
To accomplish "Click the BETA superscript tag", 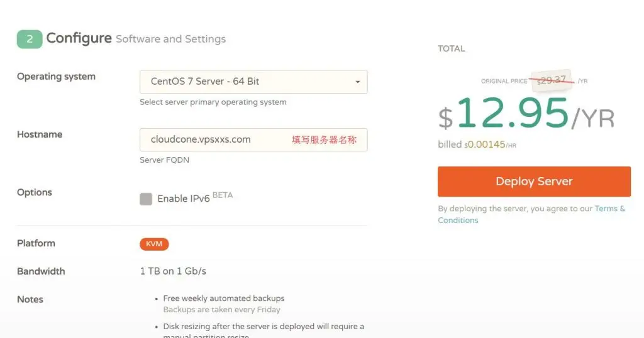I will click(x=223, y=195).
